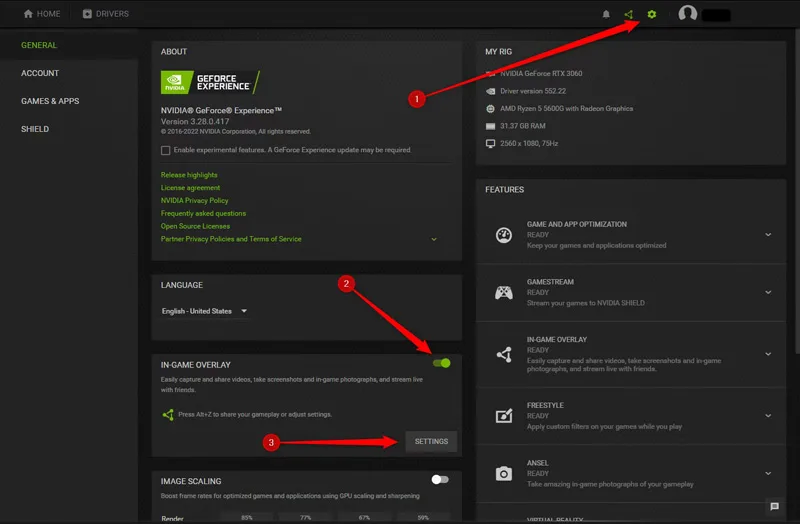Click the In-Game Overlay share icon in Features
Viewport: 800px width, 524px height.
504,354
